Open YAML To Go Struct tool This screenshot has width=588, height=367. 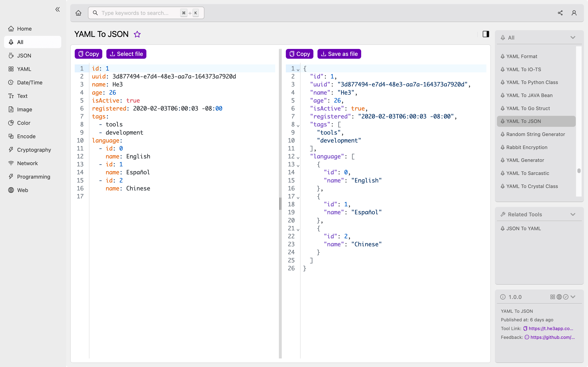(528, 108)
